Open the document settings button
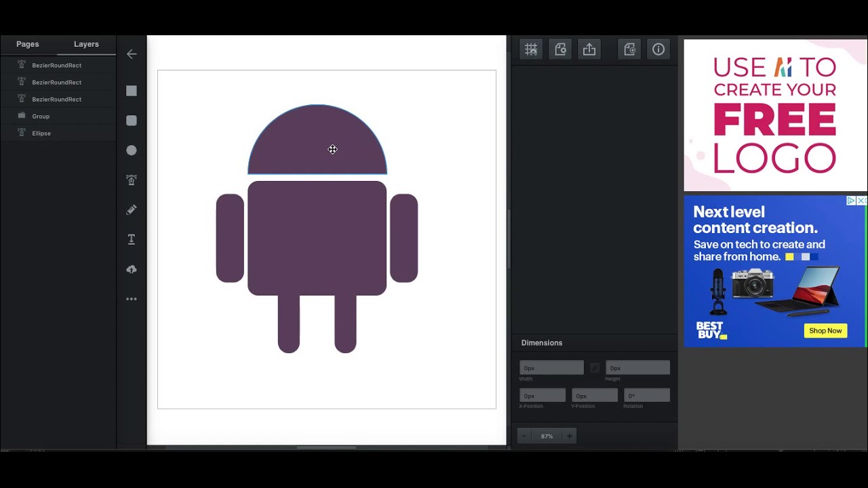 click(x=560, y=49)
